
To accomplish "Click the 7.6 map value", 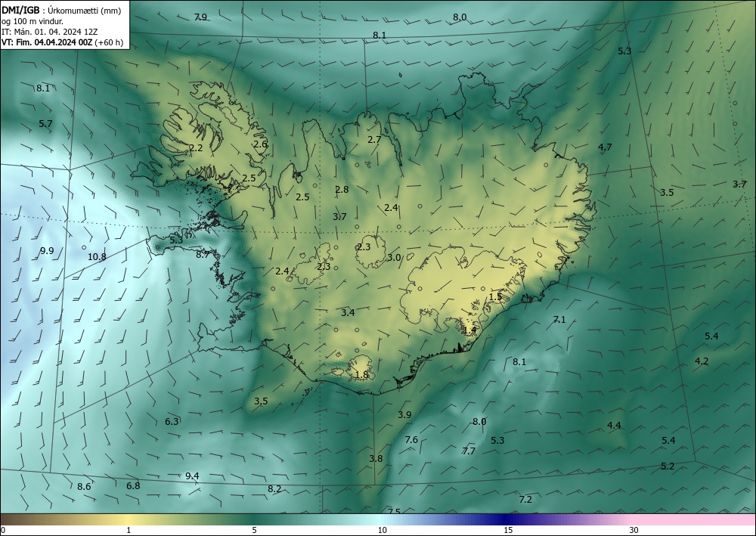I will (x=411, y=439).
